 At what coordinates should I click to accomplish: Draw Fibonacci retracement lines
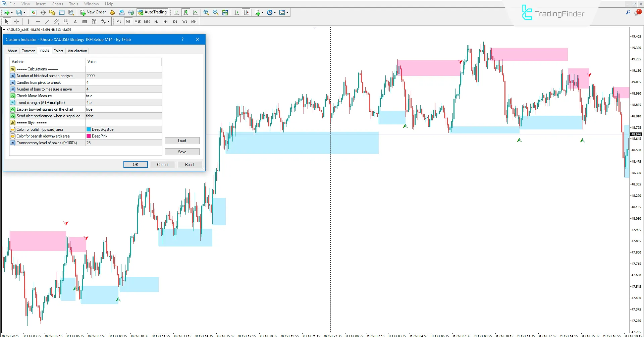pyautogui.click(x=66, y=21)
